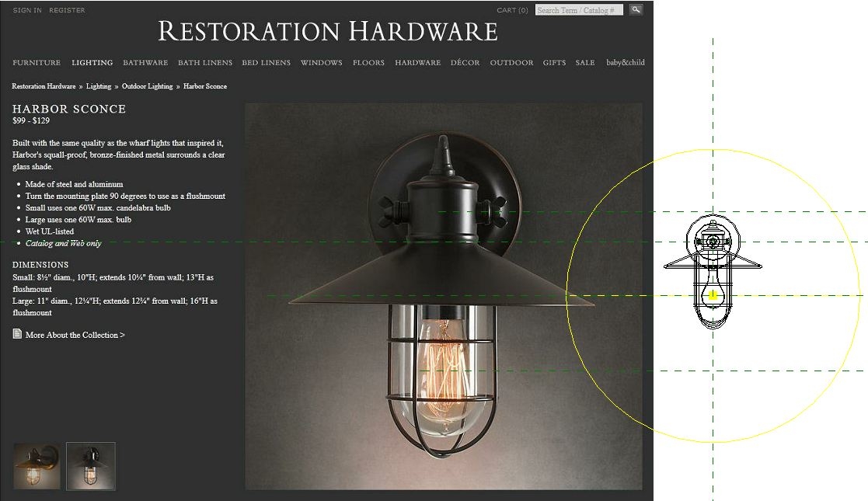Open the LIGHTING menu
Screen dimensions: 868x501
click(x=92, y=62)
